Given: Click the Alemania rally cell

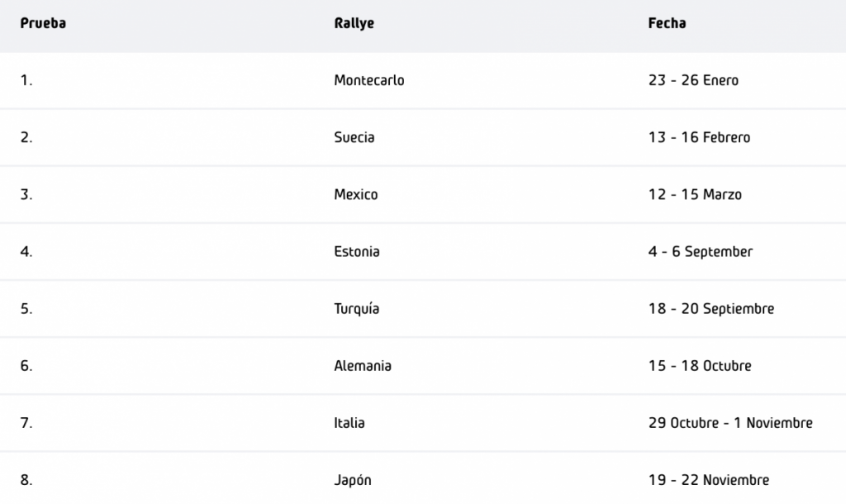Looking at the screenshot, I should [x=363, y=365].
